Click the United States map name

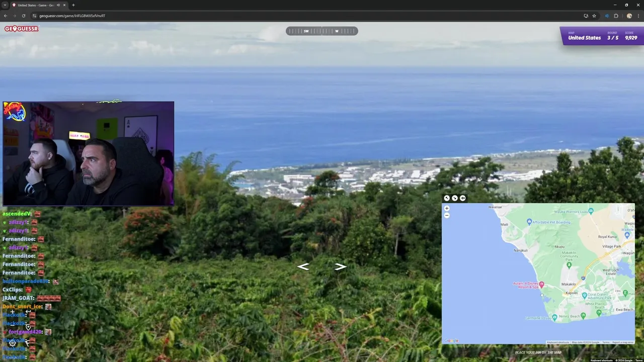tap(584, 38)
